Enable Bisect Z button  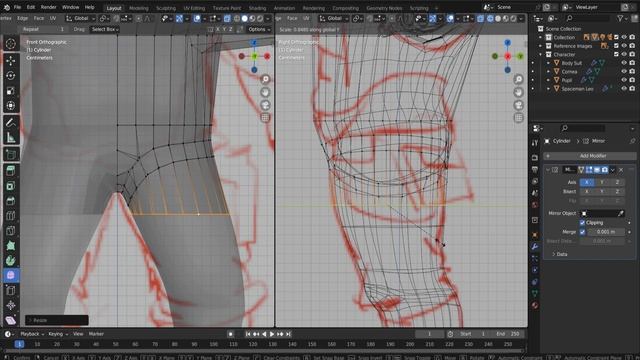click(x=617, y=191)
